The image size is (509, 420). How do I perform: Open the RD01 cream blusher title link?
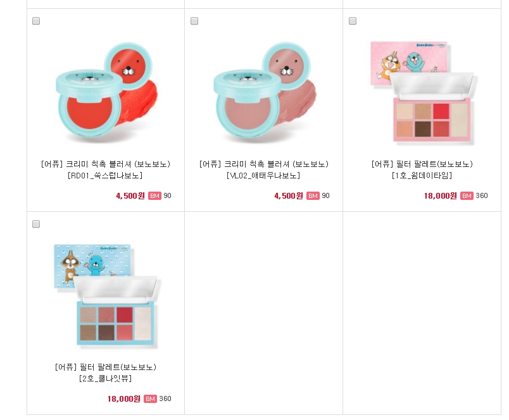106,170
